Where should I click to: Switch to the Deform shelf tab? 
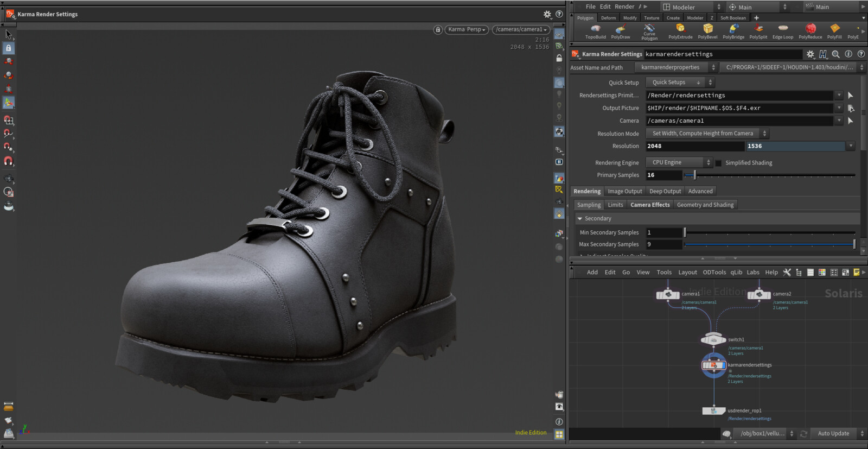click(x=608, y=18)
